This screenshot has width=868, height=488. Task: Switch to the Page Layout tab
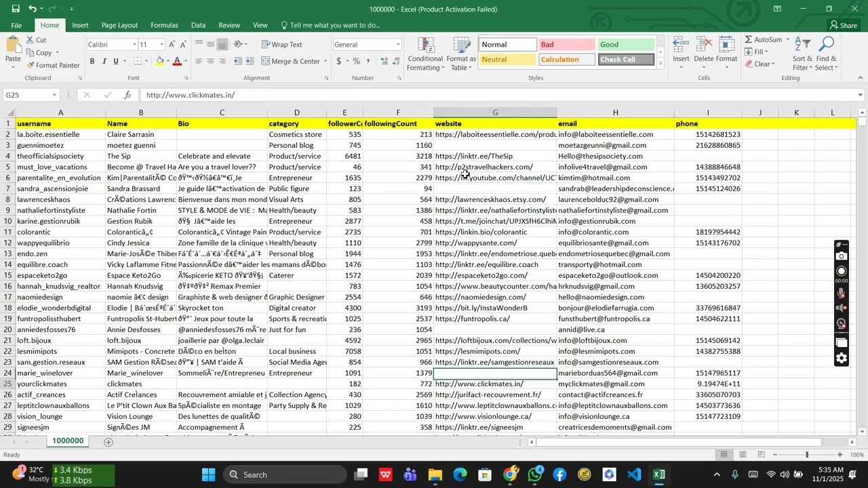[x=119, y=25]
